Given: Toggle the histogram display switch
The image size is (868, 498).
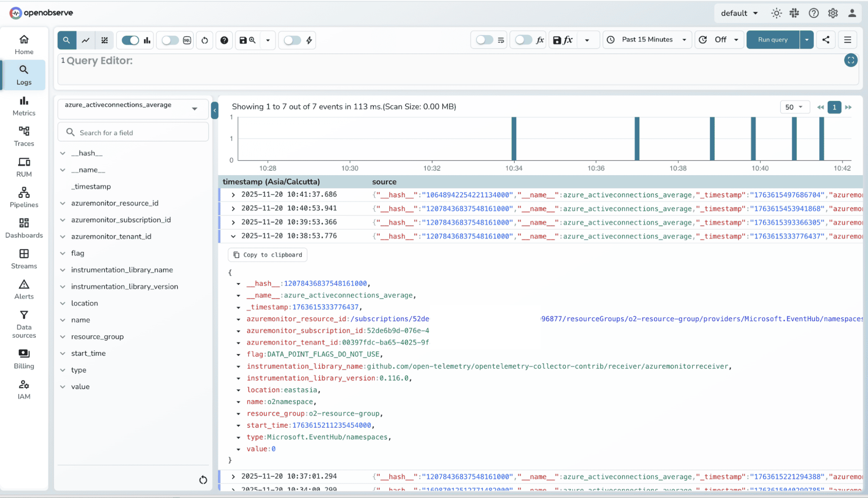Looking at the screenshot, I should click(130, 40).
